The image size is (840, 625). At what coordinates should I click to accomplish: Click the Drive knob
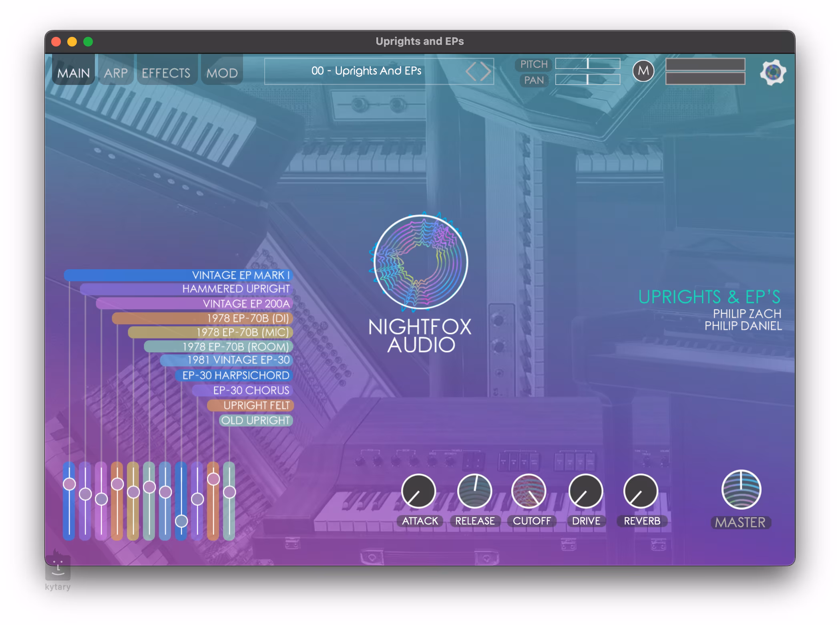coord(585,491)
